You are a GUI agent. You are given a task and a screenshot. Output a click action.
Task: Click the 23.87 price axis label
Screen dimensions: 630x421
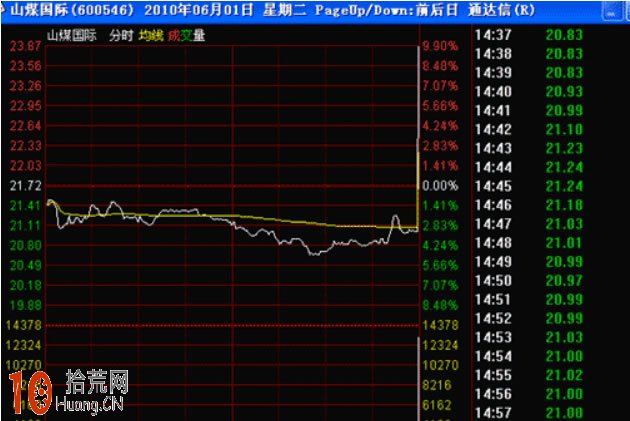25,46
